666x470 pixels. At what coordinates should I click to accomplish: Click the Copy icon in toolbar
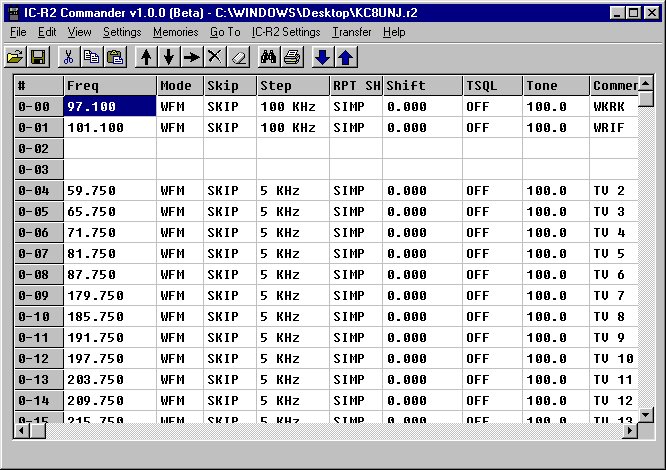pos(91,57)
